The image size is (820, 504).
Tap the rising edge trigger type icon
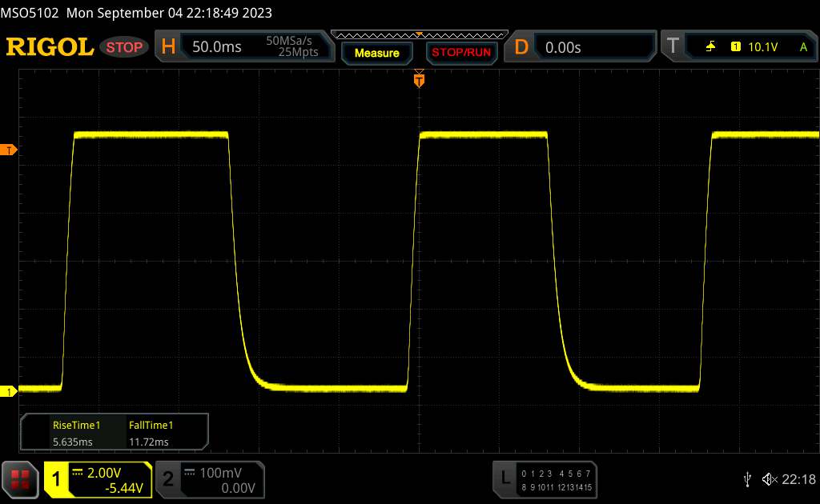pos(710,47)
